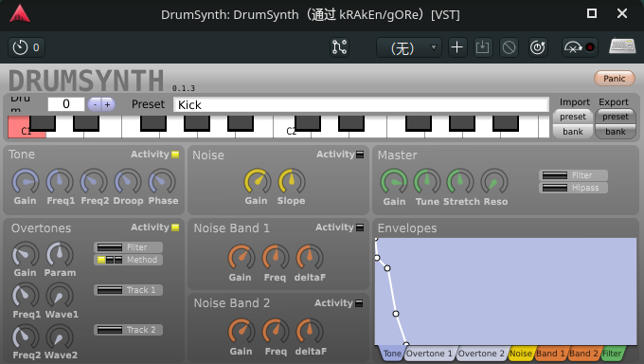Screen dimensions: 644x364
Task: Click the Export preset button
Action: tap(616, 117)
